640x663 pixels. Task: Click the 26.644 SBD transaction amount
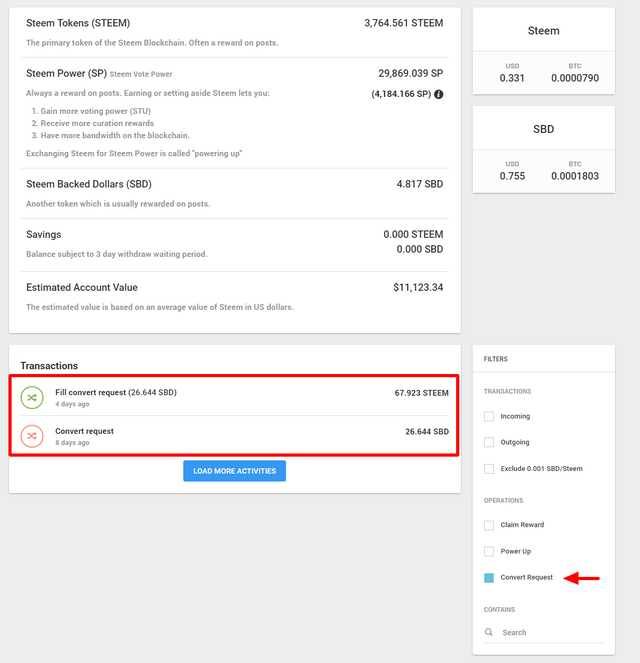point(427,432)
